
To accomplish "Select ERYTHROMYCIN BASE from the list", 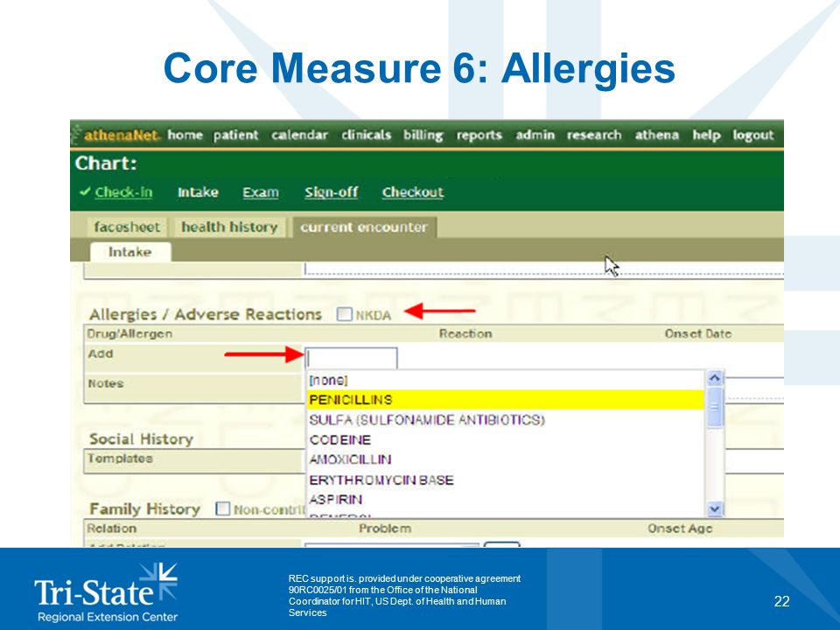I will click(x=506, y=479).
